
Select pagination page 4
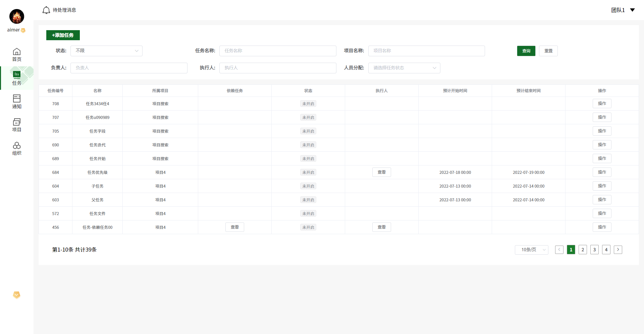(x=606, y=250)
